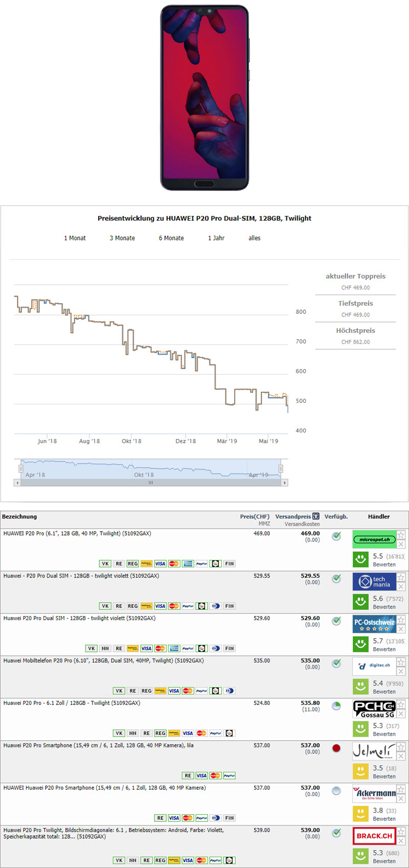Click the left handle of chart range slider
Screen dimensions: 409x868
(x=21, y=468)
